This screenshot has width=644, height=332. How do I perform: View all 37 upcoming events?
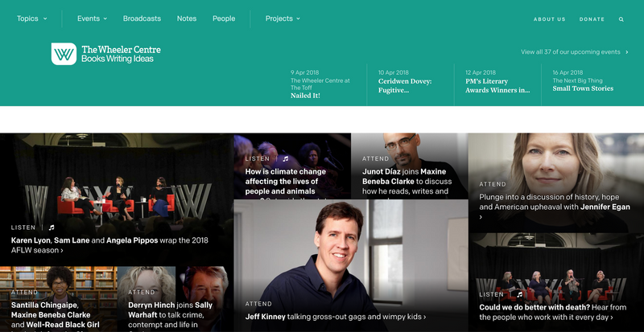(574, 52)
